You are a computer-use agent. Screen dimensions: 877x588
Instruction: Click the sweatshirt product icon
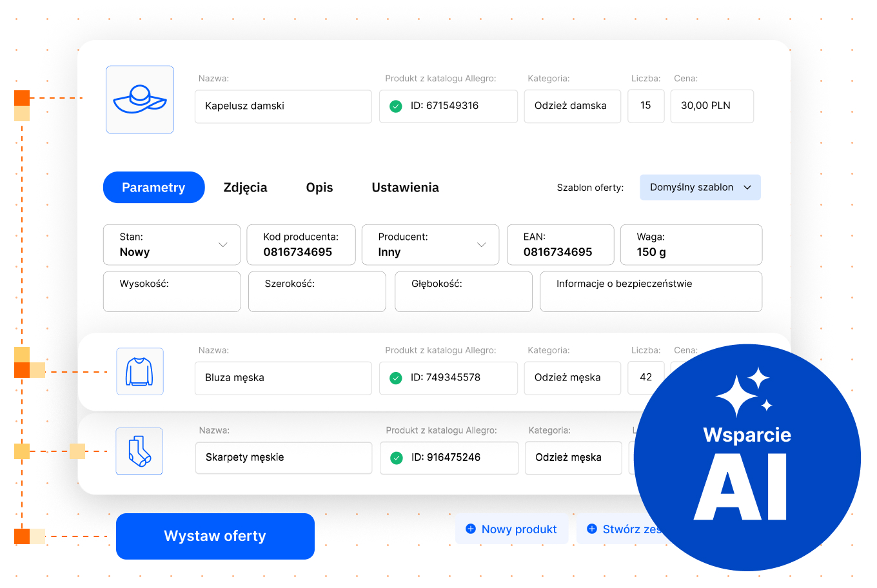(x=140, y=371)
